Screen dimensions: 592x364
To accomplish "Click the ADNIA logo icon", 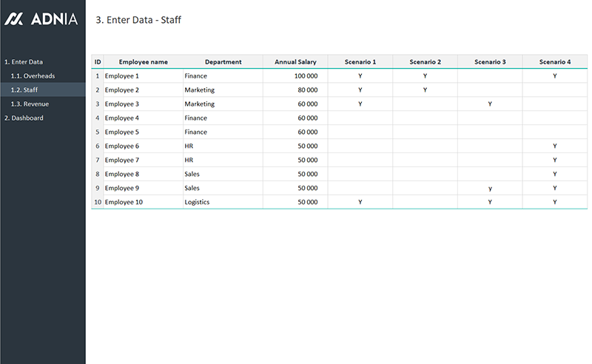I will 14,19.
